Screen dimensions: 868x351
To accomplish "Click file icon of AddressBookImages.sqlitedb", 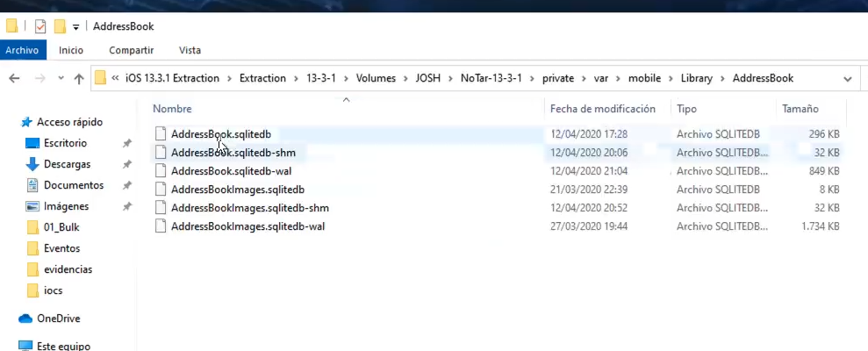I will (161, 190).
